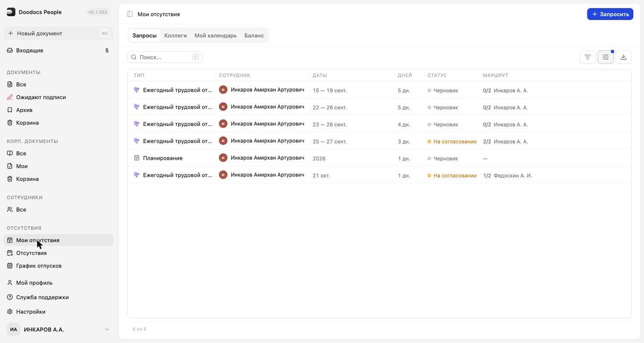Click the book icon for Корп. документы Все
The image size is (644, 343).
10,153
